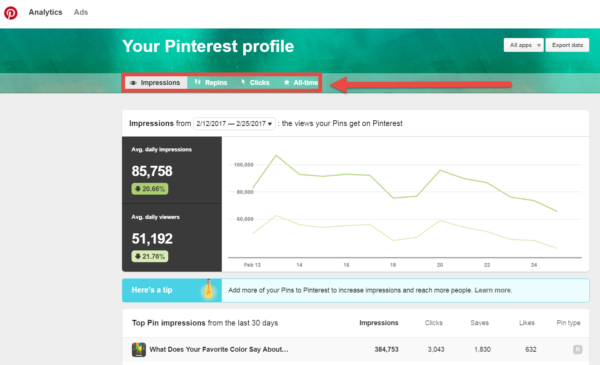Click the Export data button
The height and width of the screenshot is (365, 600).
[x=567, y=45]
